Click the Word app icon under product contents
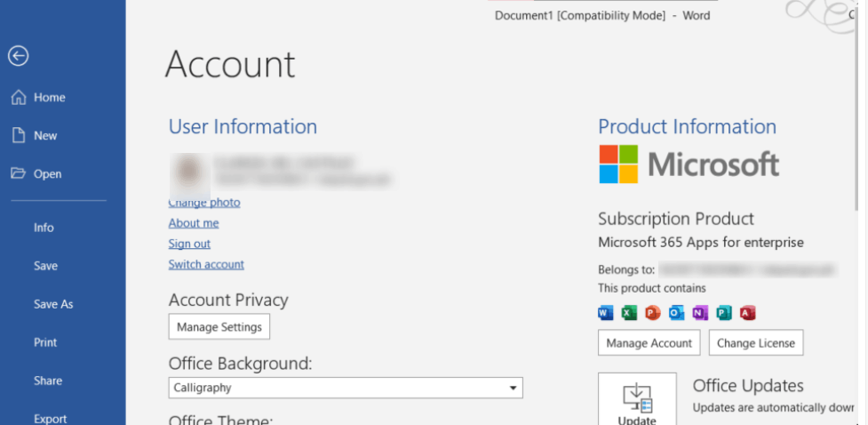868x425 pixels. click(x=606, y=313)
